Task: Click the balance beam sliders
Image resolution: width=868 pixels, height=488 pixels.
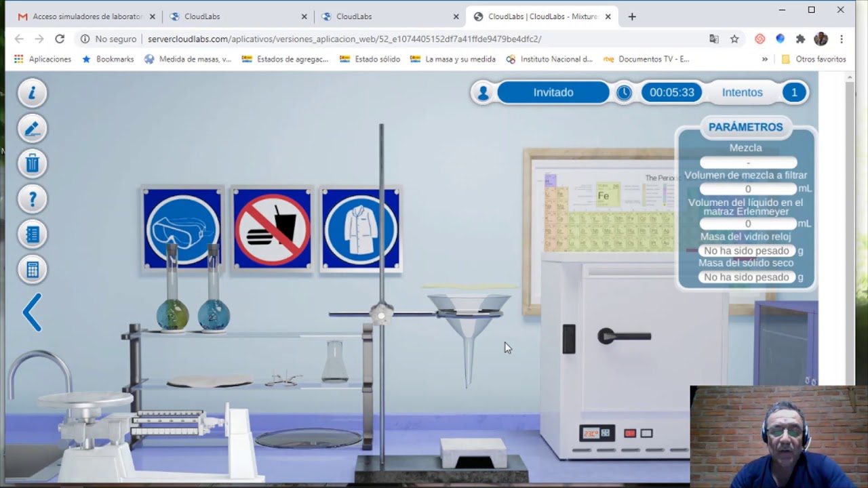Action: click(x=167, y=423)
